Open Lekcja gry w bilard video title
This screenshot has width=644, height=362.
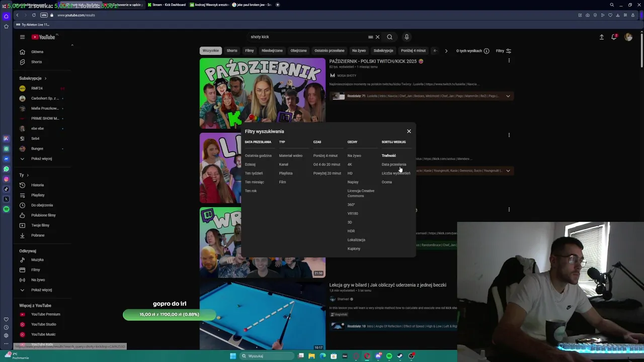[387, 285]
